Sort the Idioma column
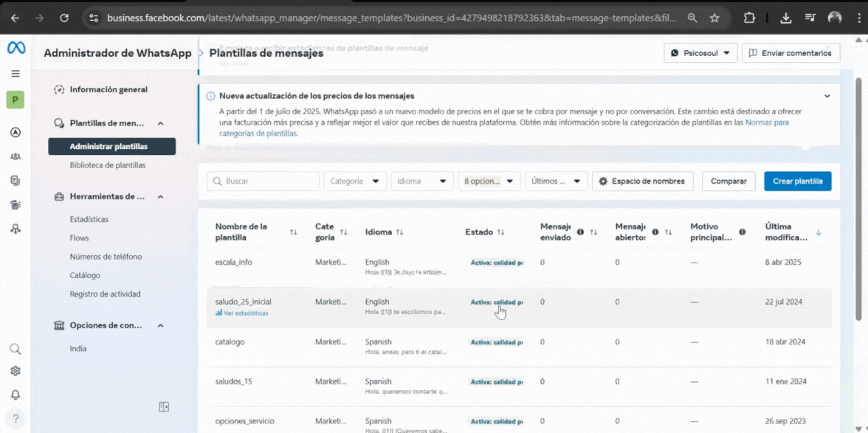Image resolution: width=868 pixels, height=433 pixels. click(x=399, y=232)
